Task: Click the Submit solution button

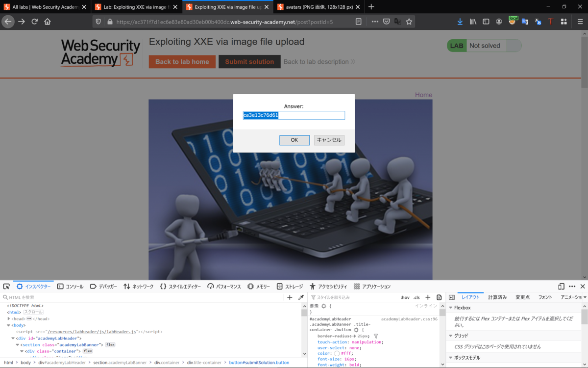Action: coord(249,62)
